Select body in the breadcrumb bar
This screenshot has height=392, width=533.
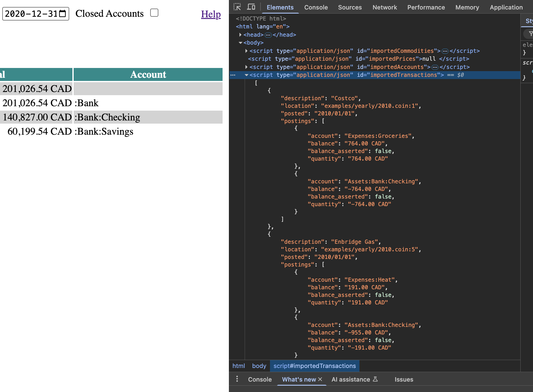[x=259, y=366]
